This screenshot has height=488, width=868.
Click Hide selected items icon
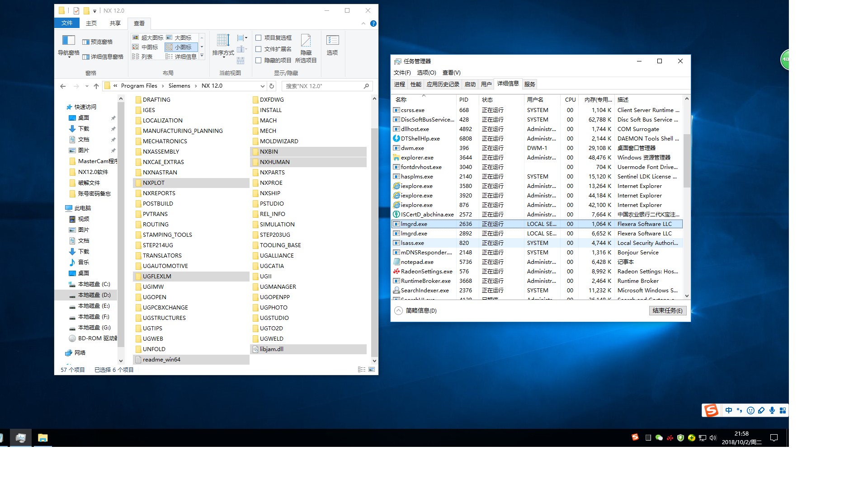(306, 48)
